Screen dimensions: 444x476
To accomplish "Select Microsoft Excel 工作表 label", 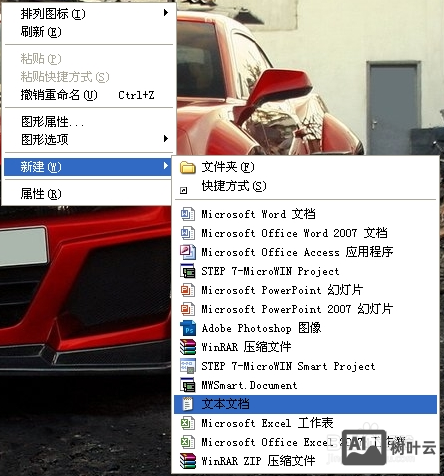I will [x=267, y=423].
